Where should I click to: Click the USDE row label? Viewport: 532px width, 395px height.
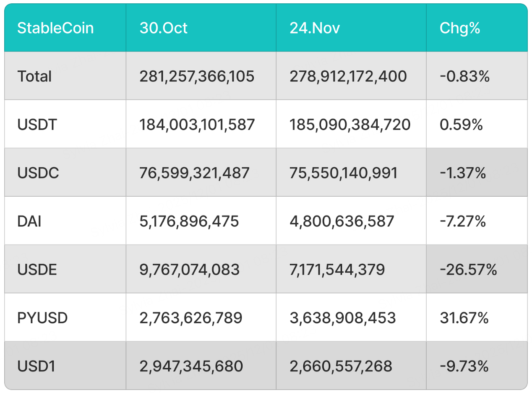(x=37, y=270)
